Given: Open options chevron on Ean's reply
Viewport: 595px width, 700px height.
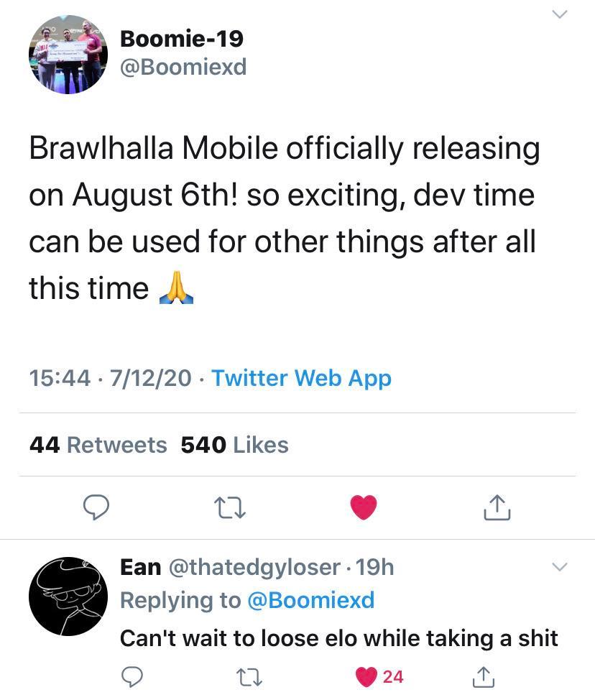Looking at the screenshot, I should coord(559,568).
